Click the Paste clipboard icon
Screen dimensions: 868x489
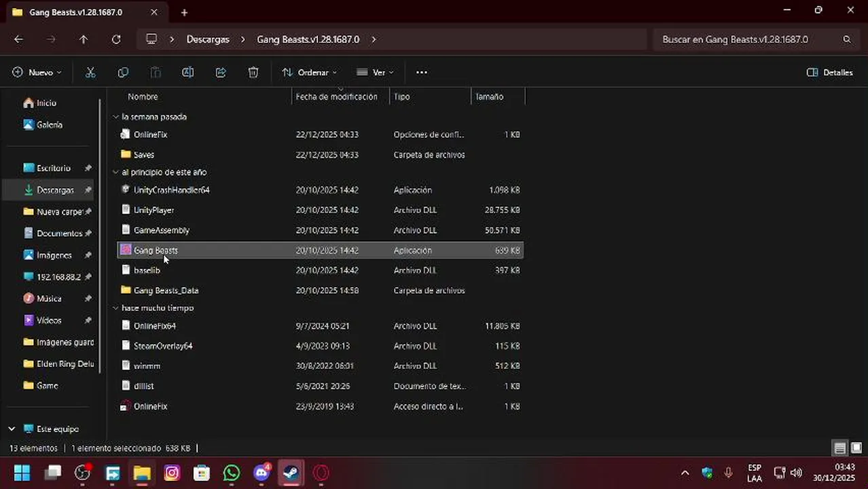point(156,73)
